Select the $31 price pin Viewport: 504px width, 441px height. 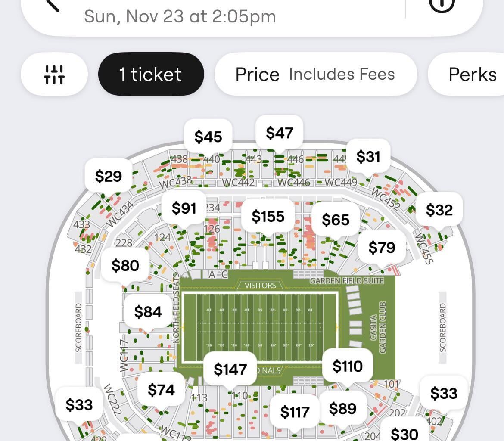click(x=368, y=157)
